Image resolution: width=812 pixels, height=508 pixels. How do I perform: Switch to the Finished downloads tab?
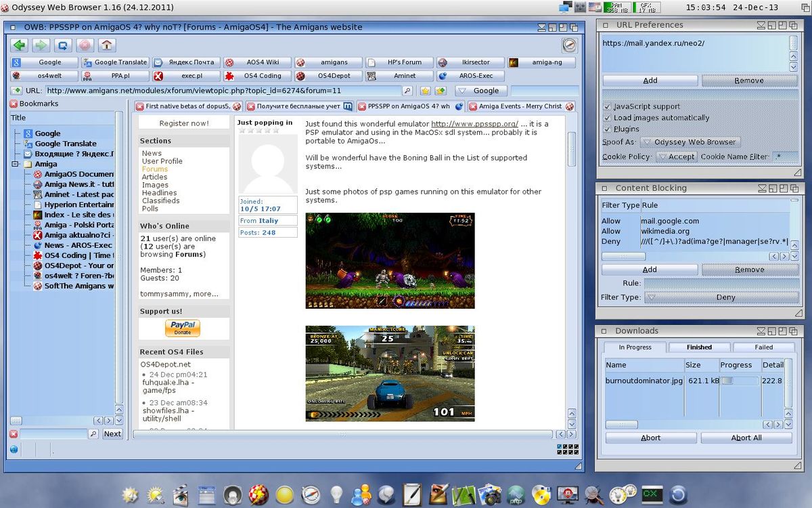pos(699,347)
